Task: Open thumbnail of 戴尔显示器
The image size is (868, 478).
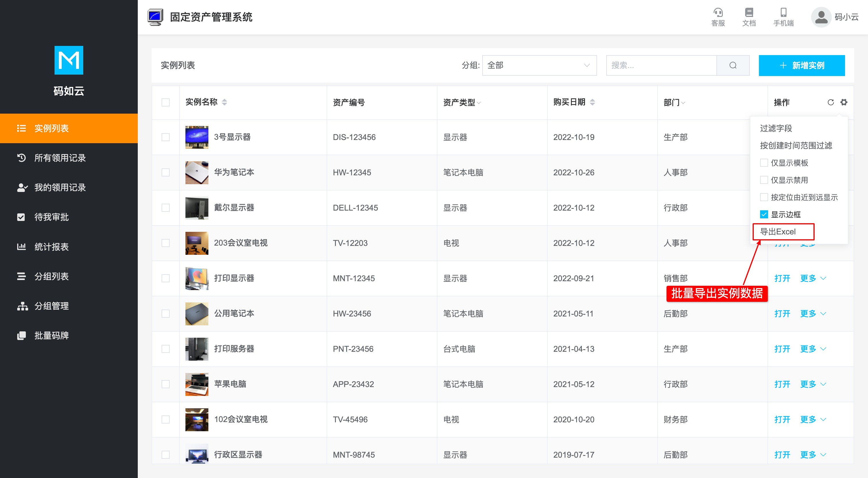Action: tap(197, 208)
